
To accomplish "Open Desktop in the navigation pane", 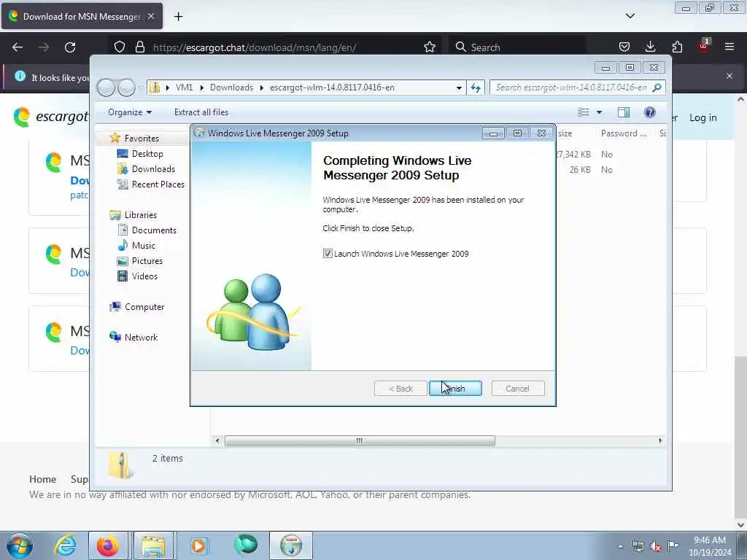I will point(147,154).
